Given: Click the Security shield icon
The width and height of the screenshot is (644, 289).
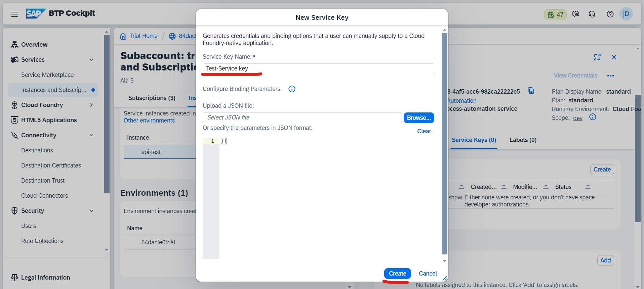Looking at the screenshot, I should coord(14,211).
